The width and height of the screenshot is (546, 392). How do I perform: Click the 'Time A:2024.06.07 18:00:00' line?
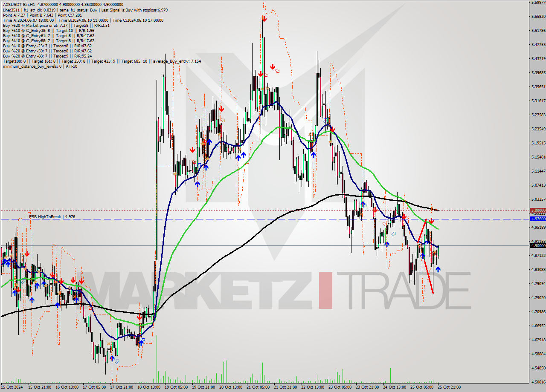pyautogui.click(x=28, y=20)
